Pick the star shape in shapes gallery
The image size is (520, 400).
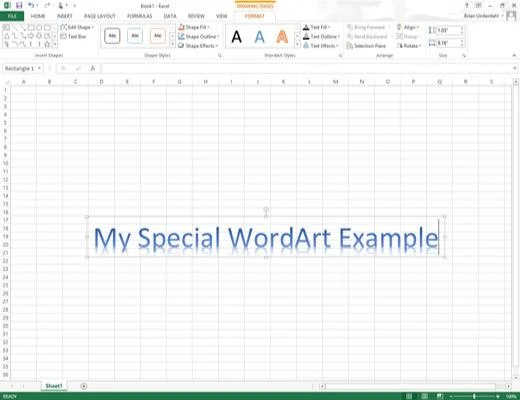coord(47,44)
